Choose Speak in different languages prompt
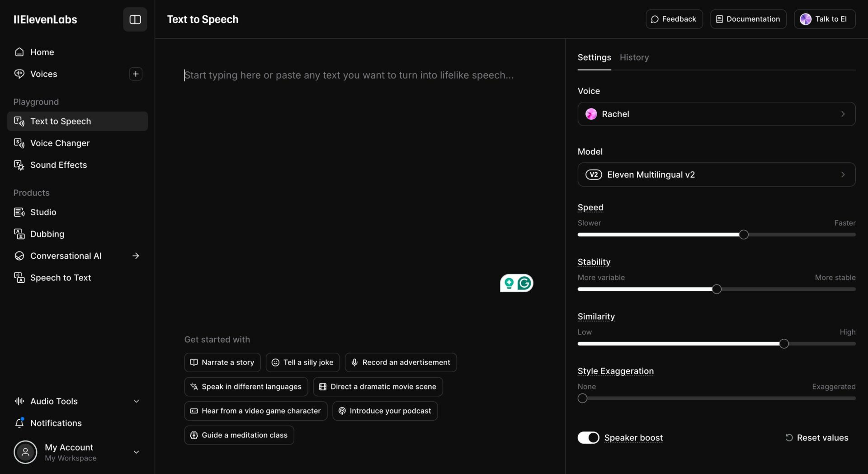This screenshot has width=868, height=474. pos(246,387)
